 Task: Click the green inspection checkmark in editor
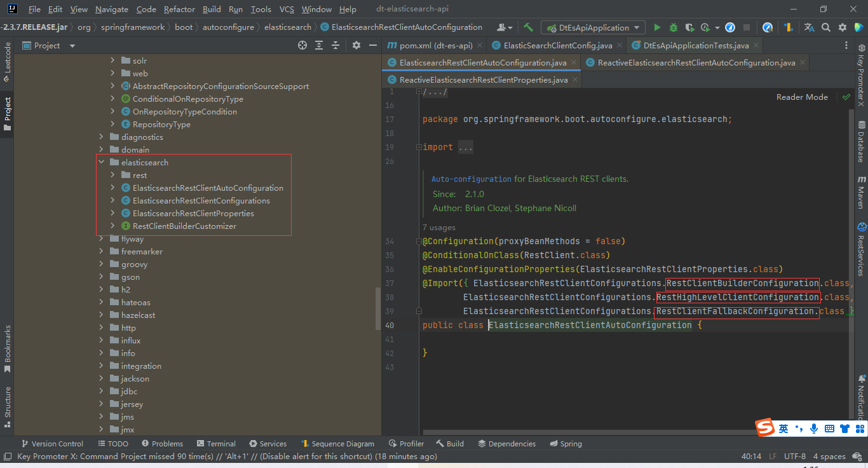846,97
